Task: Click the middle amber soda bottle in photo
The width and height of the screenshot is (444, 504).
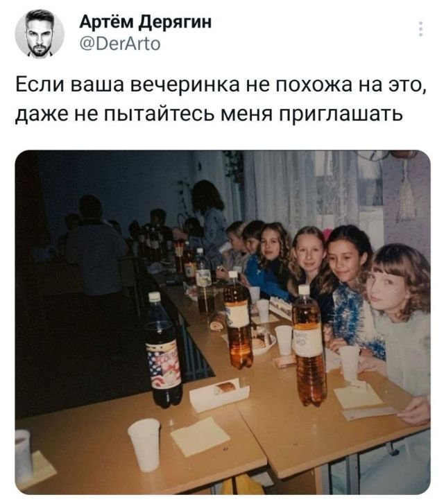Action: pyautogui.click(x=238, y=321)
